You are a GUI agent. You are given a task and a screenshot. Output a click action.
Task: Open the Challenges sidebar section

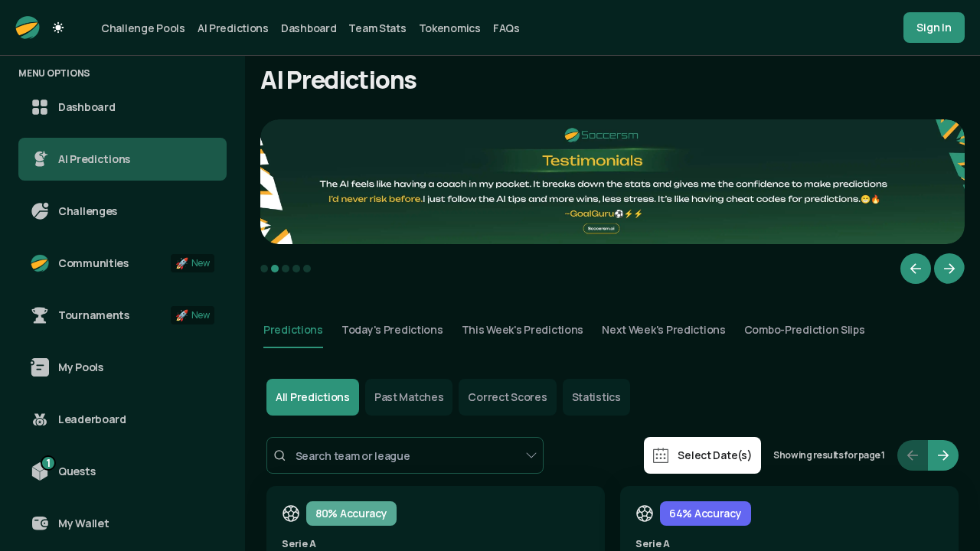[x=87, y=211]
